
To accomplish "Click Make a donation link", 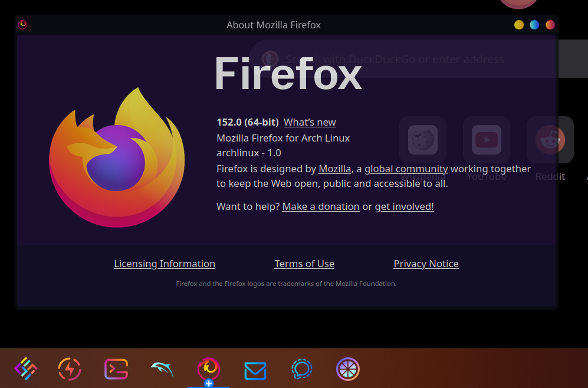I will click(x=321, y=206).
